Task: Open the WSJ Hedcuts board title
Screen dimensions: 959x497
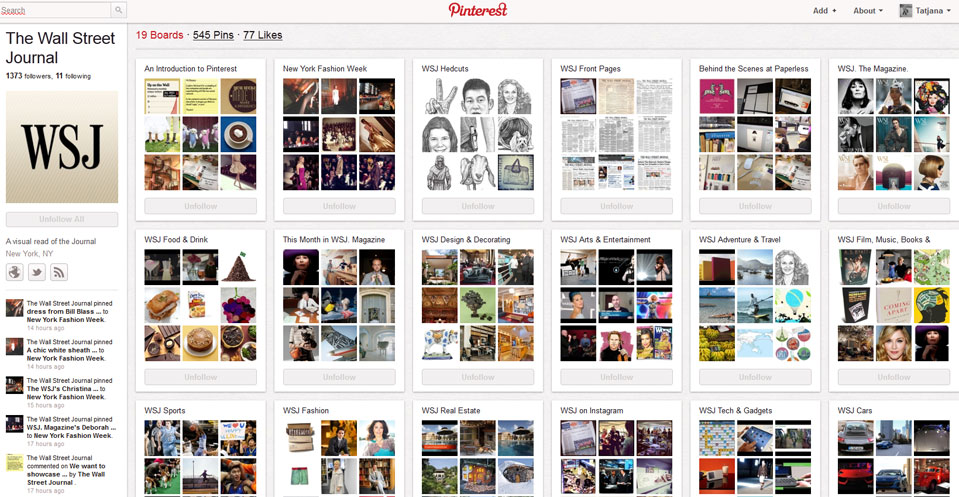Action: pos(445,68)
